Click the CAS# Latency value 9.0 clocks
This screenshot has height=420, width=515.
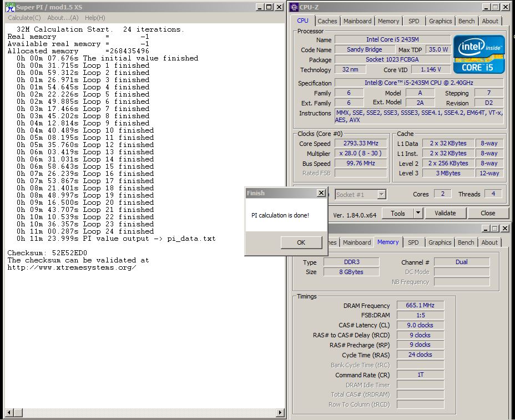coord(420,325)
